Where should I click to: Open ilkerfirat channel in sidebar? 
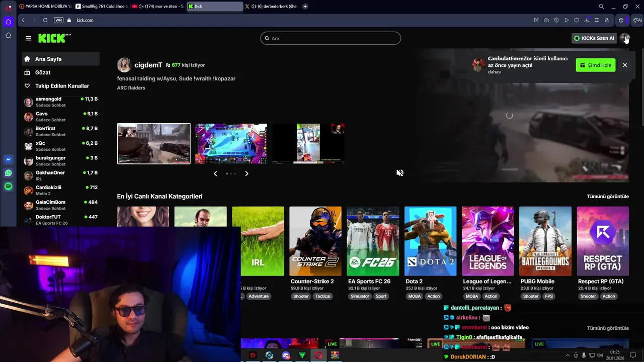click(60, 131)
